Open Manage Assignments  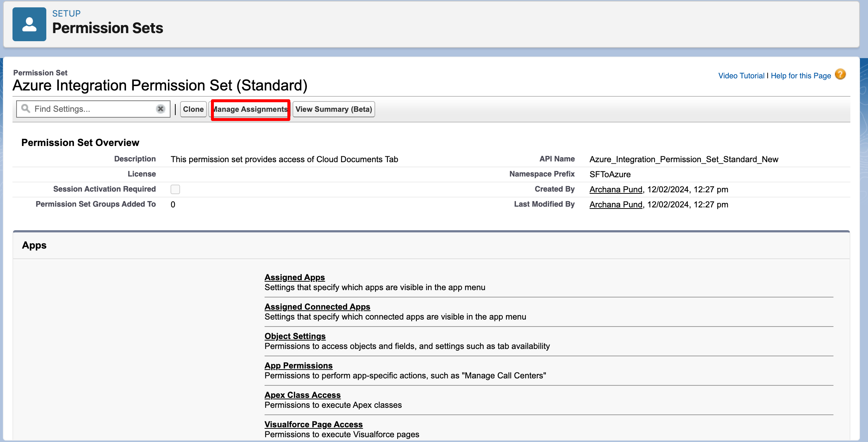tap(251, 110)
